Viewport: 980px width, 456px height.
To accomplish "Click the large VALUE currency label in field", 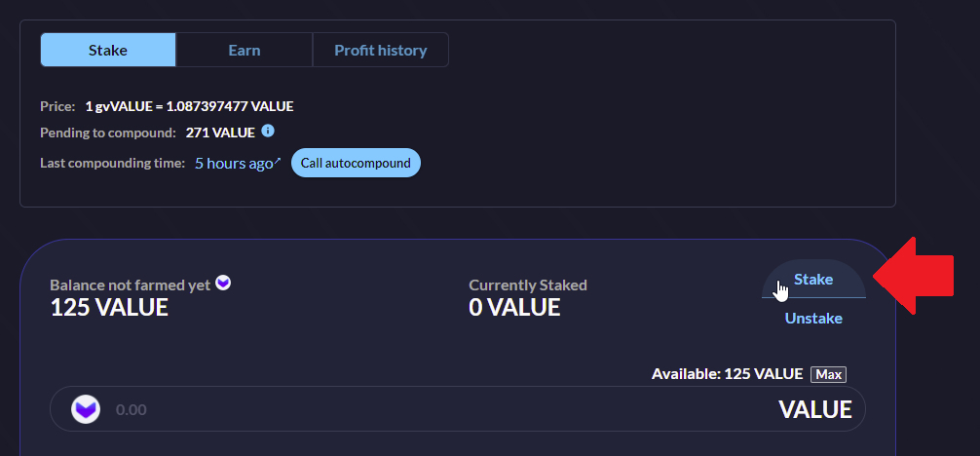I will tap(815, 409).
